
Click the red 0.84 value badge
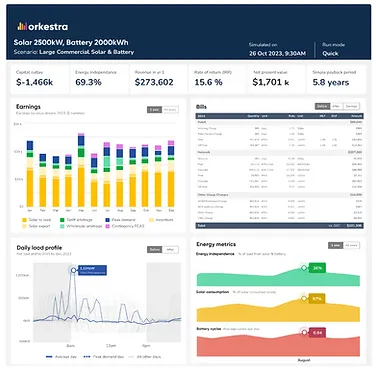(317, 333)
